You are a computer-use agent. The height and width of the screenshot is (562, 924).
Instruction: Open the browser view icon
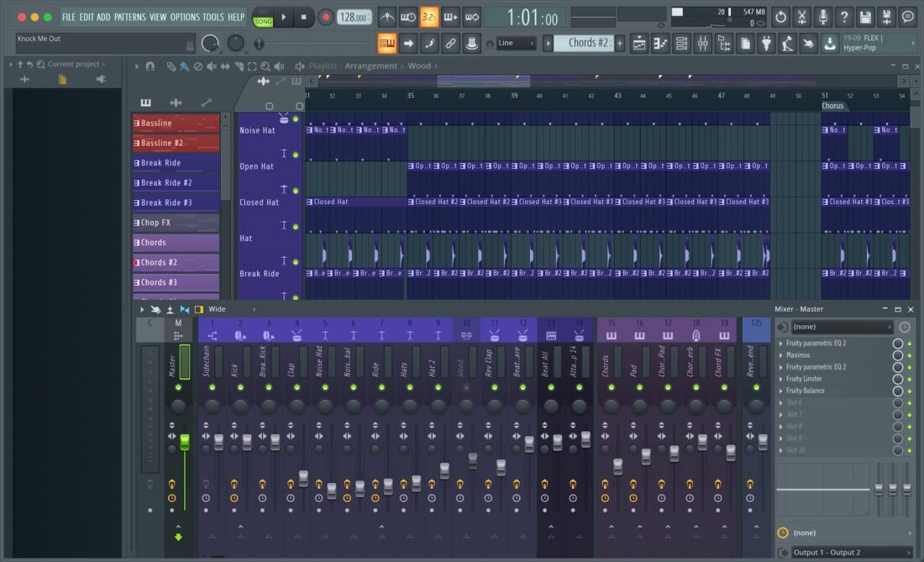point(724,43)
